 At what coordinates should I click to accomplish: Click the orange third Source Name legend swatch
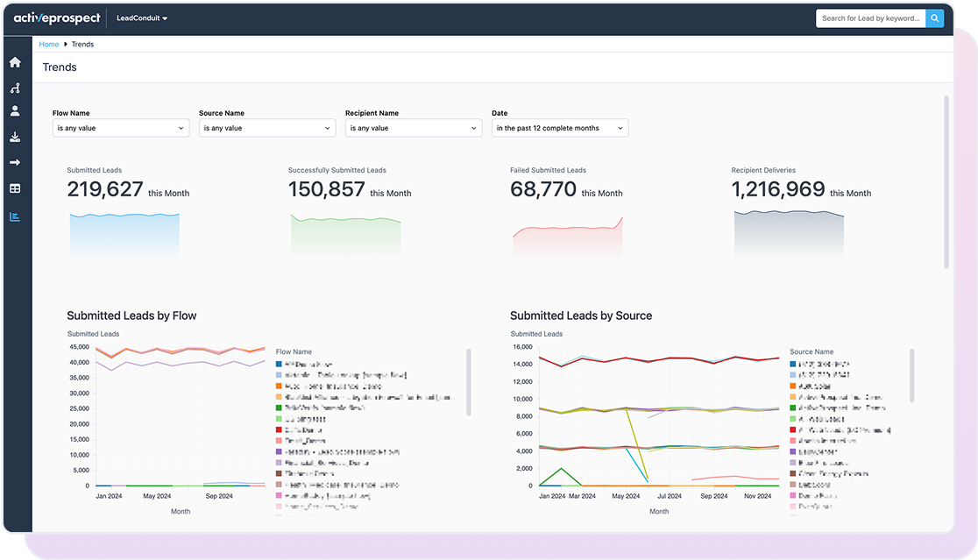click(x=792, y=386)
